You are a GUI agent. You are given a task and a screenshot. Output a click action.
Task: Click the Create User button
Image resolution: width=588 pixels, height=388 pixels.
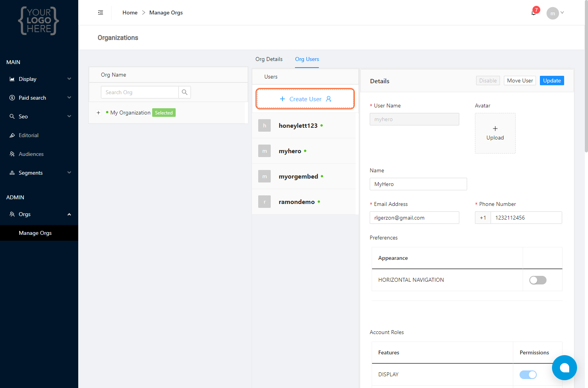(x=305, y=99)
